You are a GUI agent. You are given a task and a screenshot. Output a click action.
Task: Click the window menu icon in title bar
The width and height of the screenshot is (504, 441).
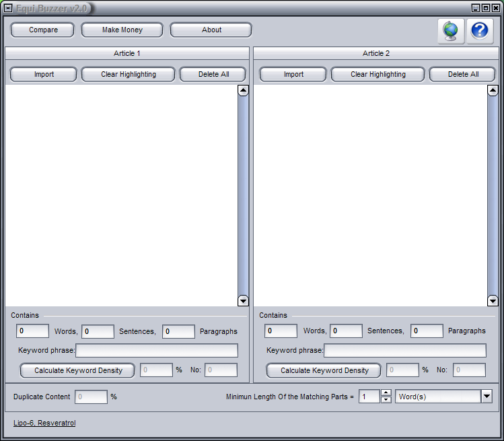click(x=8, y=8)
